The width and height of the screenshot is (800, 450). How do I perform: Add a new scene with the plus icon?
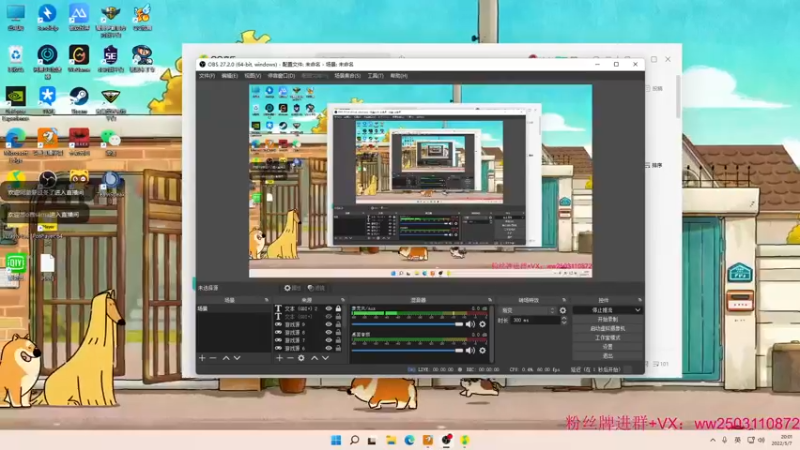point(202,358)
